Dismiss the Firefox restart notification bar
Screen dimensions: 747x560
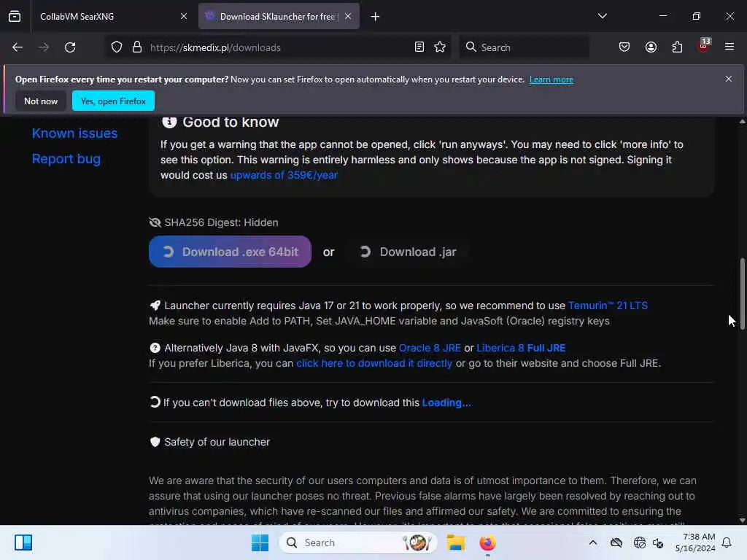[x=729, y=79]
